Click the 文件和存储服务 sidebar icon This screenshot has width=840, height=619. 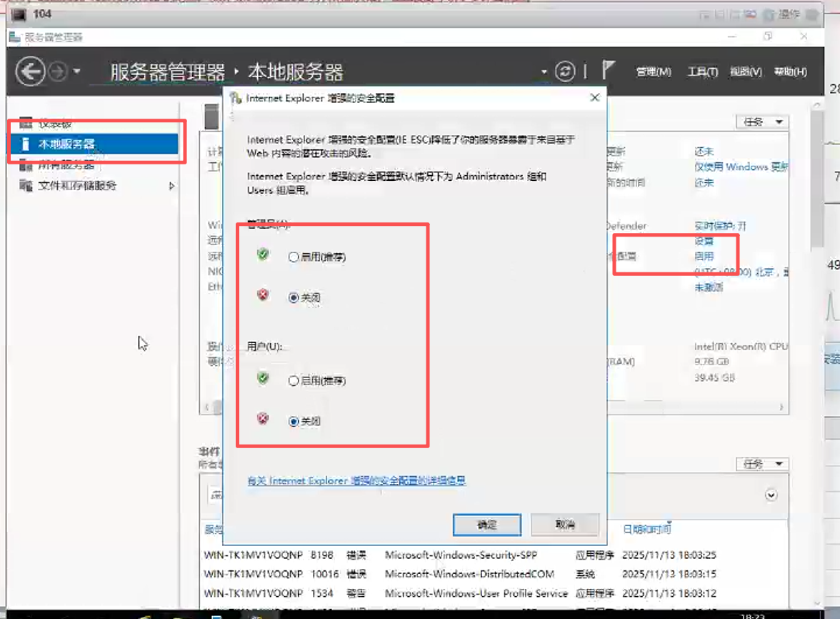click(x=26, y=186)
